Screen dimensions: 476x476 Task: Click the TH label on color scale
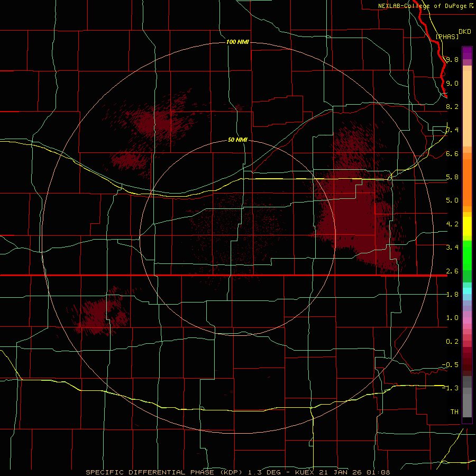pyautogui.click(x=454, y=412)
